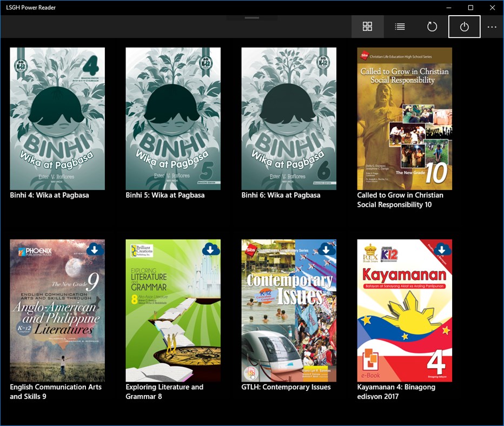Open the Exploring Literature and Grammar 8 cover

[x=173, y=310]
